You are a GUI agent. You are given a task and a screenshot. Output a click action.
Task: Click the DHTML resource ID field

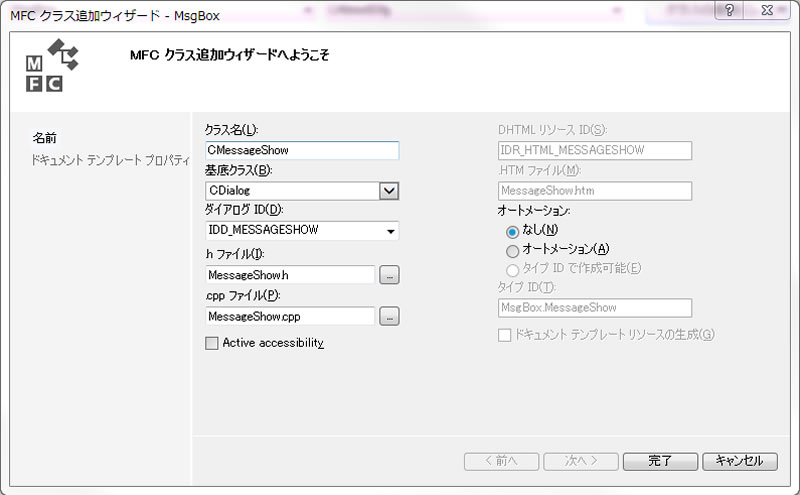[x=595, y=151]
